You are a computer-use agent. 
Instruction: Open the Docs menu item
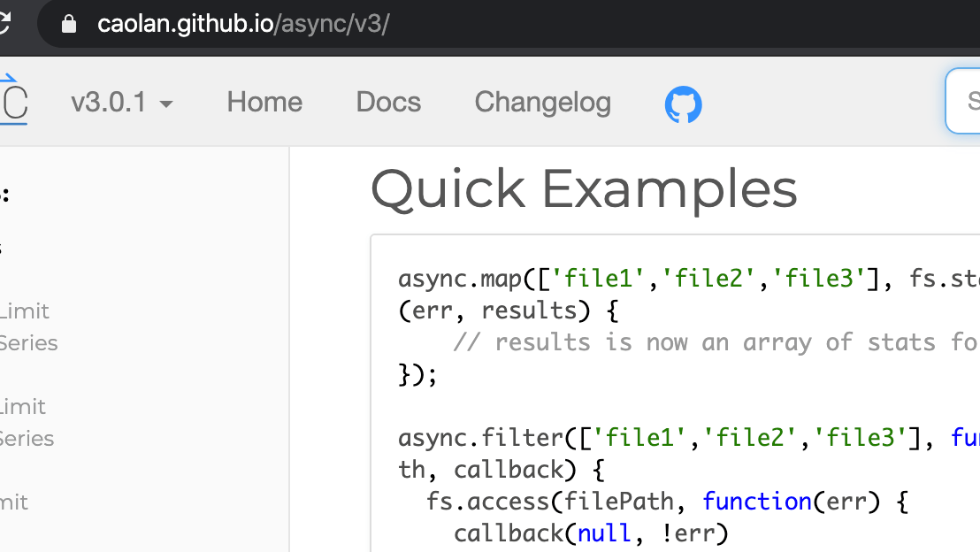pos(388,102)
